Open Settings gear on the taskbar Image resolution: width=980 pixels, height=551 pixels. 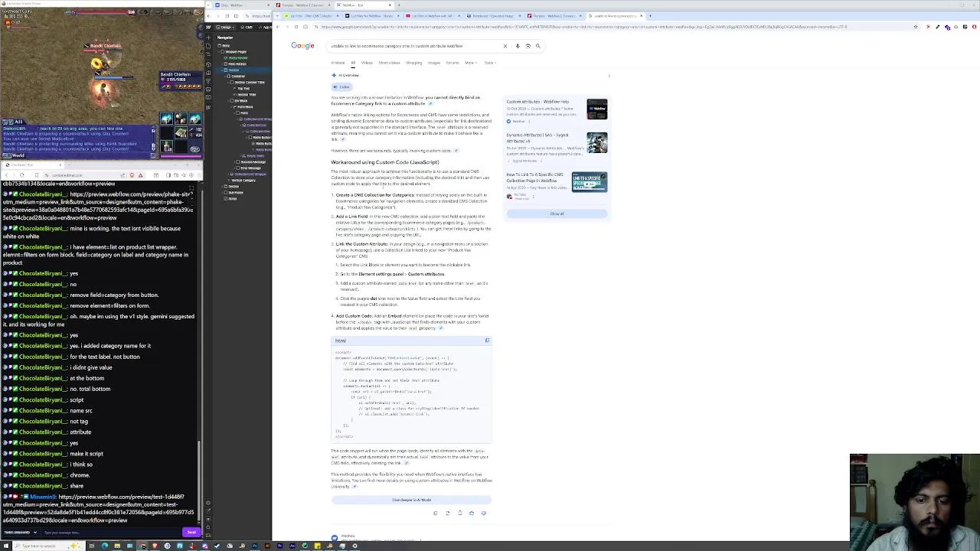point(354,546)
